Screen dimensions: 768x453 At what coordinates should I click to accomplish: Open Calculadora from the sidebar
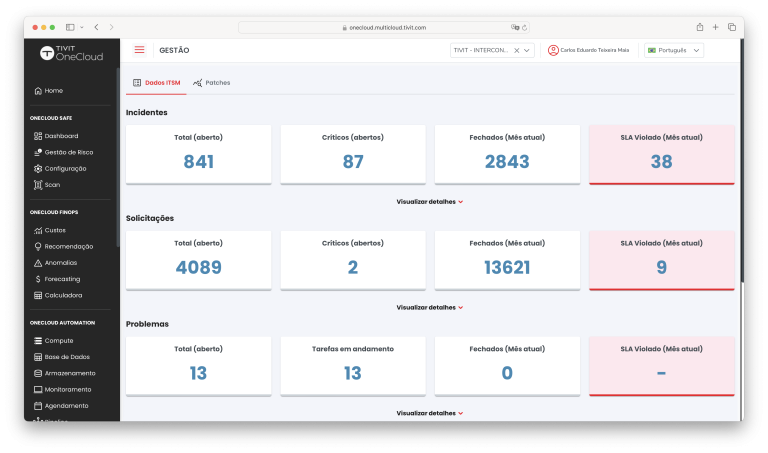coord(63,295)
